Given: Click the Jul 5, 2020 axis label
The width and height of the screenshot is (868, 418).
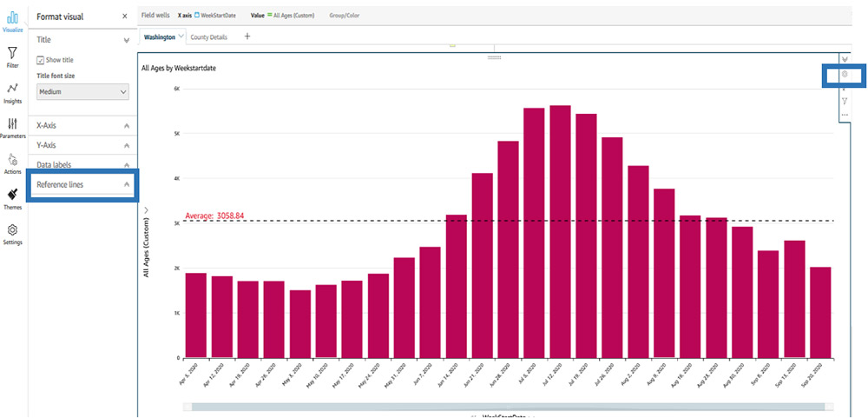Looking at the screenshot, I should (529, 371).
